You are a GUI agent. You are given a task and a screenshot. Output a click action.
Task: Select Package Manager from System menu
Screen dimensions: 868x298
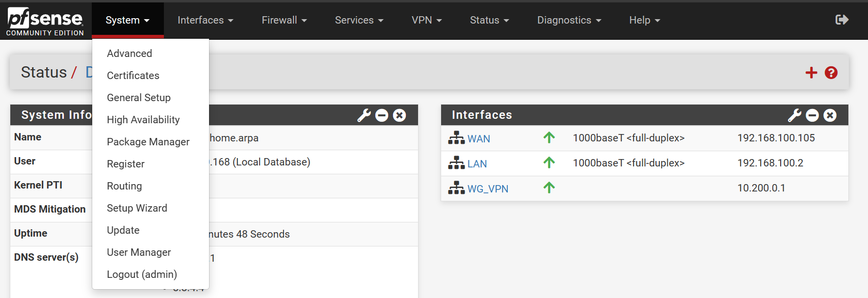coord(148,142)
